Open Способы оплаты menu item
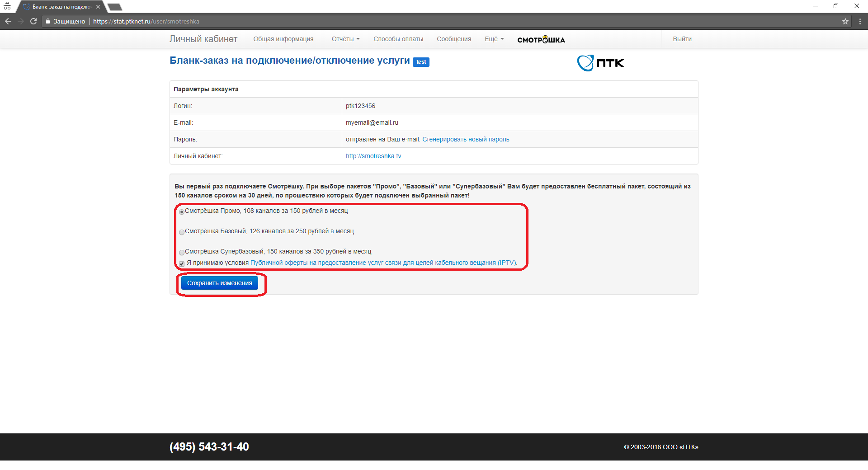The image size is (868, 470). 398,39
